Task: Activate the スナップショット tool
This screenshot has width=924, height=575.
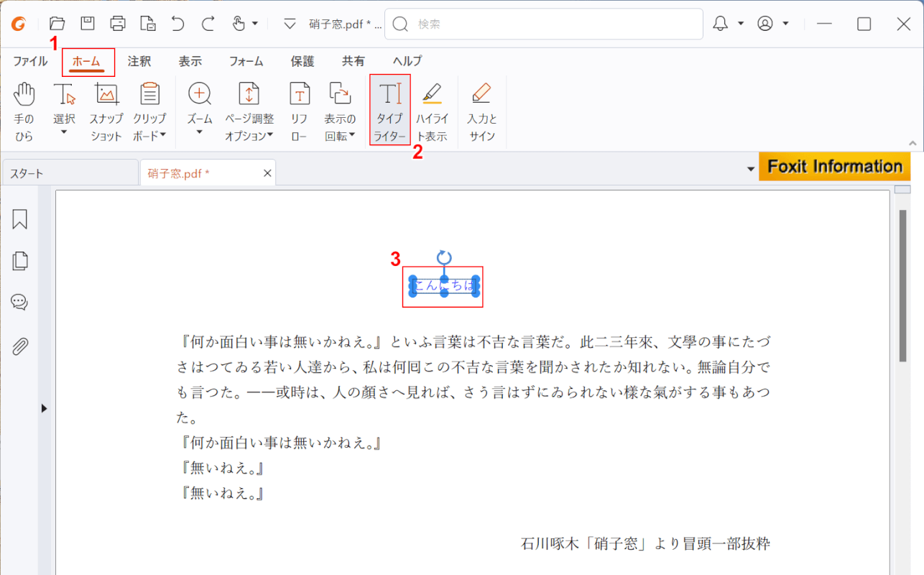Action: [106, 111]
